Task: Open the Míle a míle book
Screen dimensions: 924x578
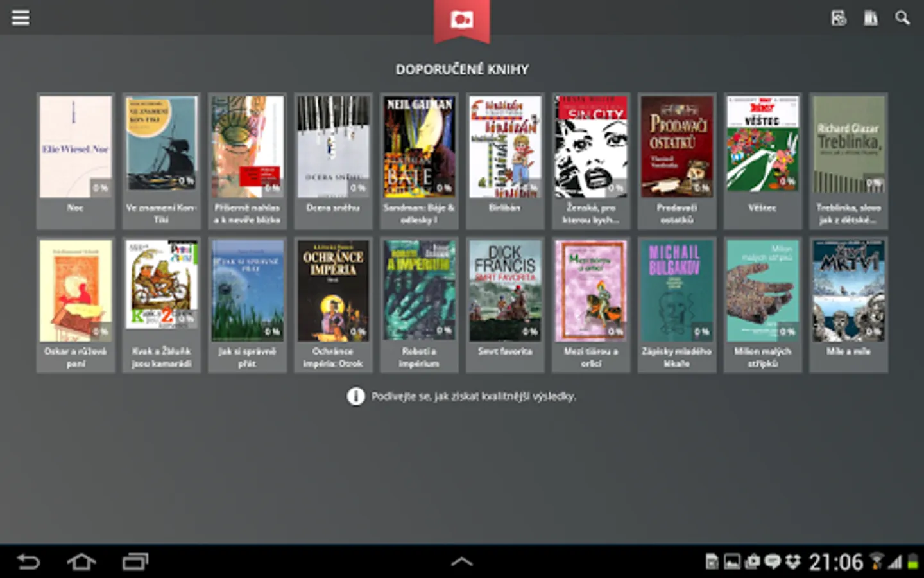Action: click(x=849, y=304)
